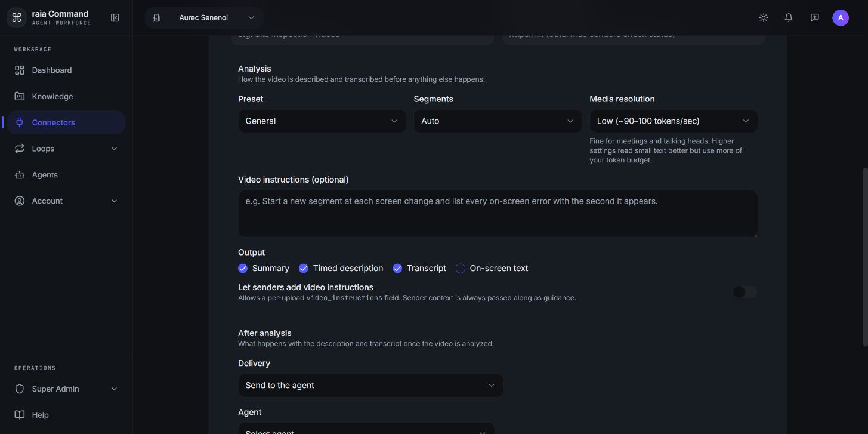Click the 'Analysis' section heading
The height and width of the screenshot is (434, 868).
(x=255, y=69)
